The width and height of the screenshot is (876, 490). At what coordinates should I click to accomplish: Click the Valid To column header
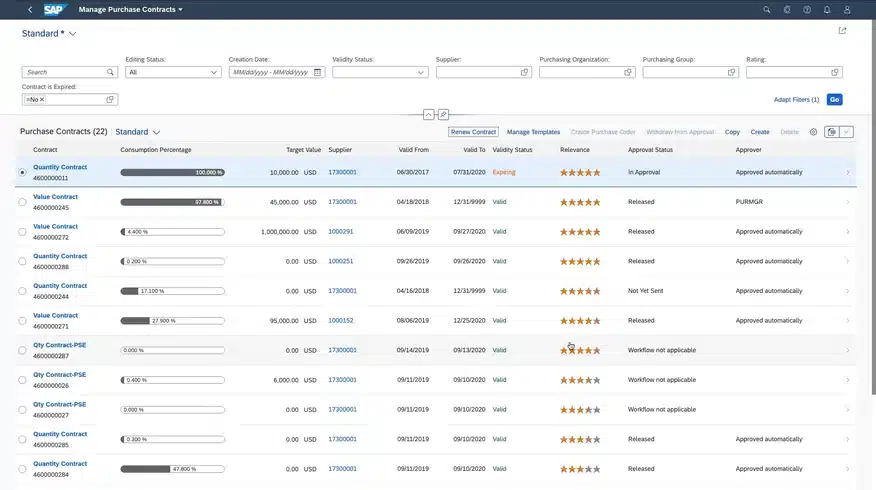(x=474, y=150)
